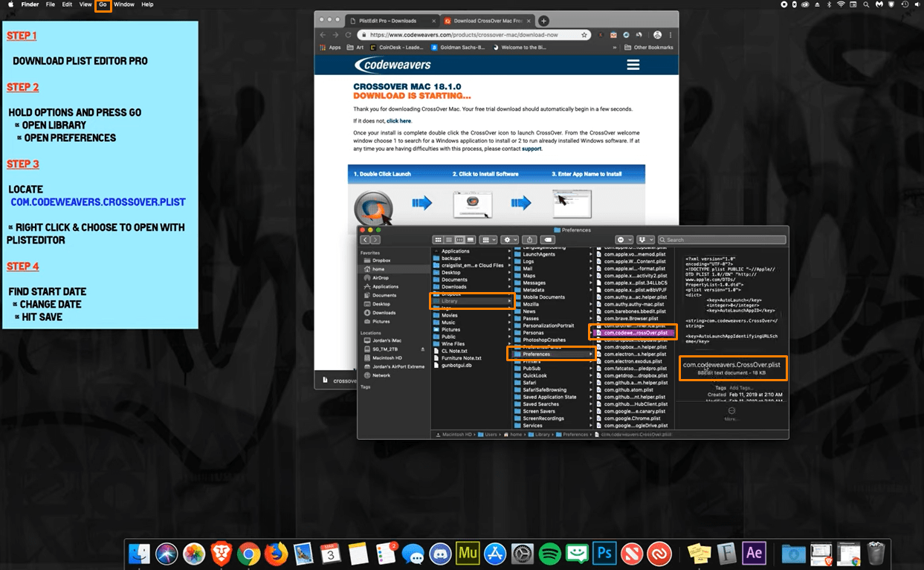This screenshot has height=570, width=924.
Task: Click 'Add Tags...' in the preview pane
Action: point(743,387)
